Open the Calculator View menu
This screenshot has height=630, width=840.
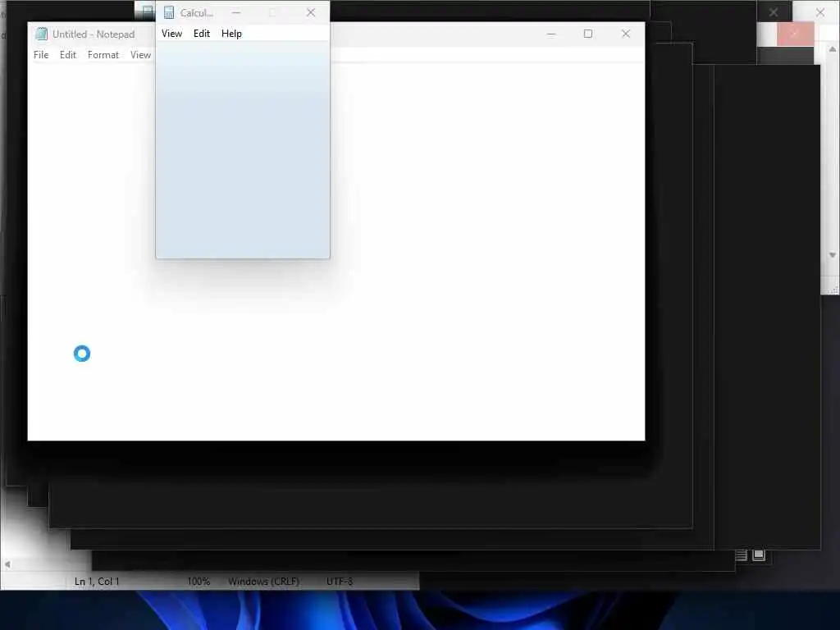pos(171,33)
